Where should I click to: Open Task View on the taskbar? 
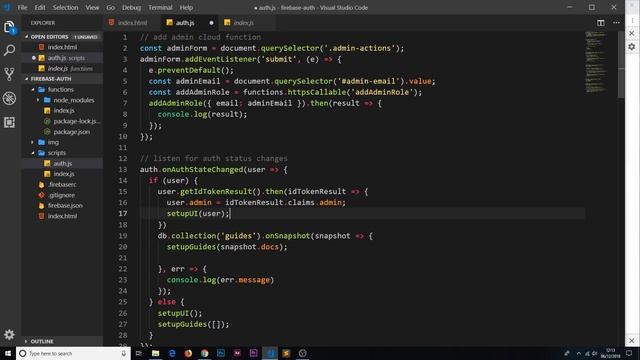tap(139, 353)
